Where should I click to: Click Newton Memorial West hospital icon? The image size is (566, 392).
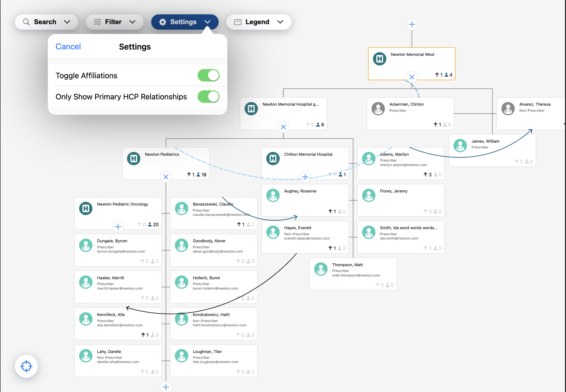(379, 59)
